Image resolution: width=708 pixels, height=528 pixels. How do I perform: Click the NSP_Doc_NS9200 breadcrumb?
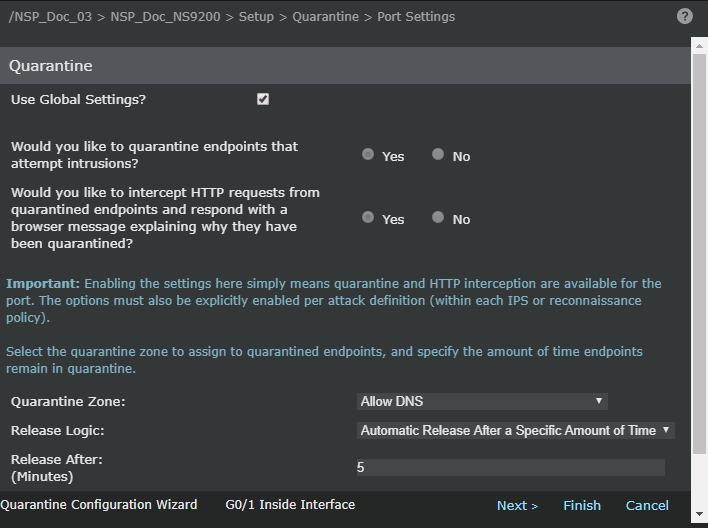[x=165, y=17]
